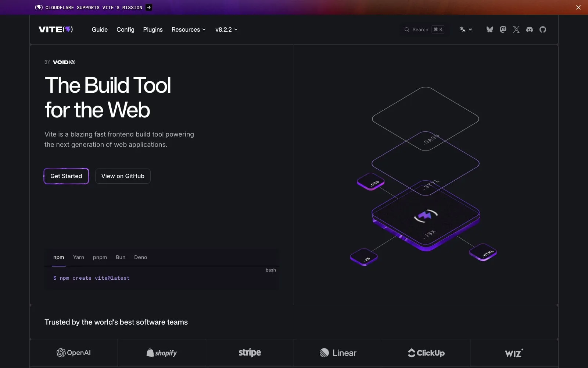Switch to the pnpm tab

pos(100,257)
